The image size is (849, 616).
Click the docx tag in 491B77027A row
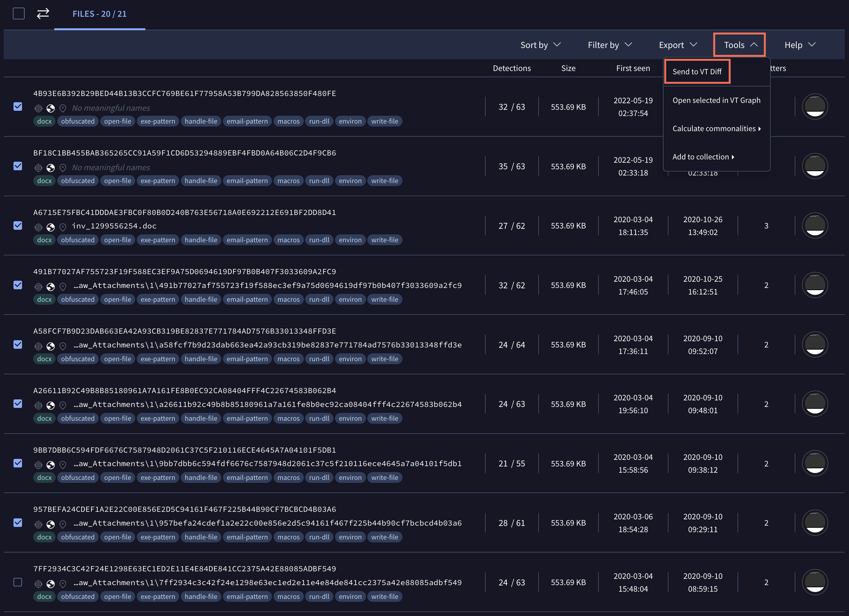[x=44, y=299]
